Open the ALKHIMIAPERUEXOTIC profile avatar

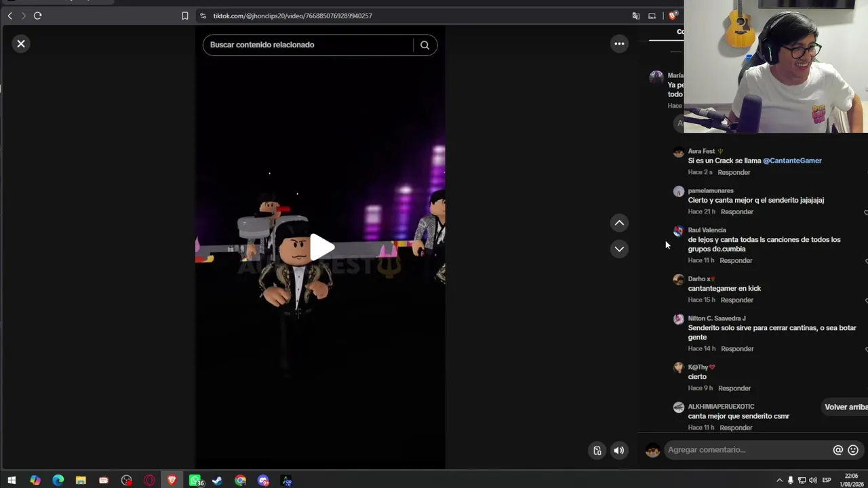point(678,407)
